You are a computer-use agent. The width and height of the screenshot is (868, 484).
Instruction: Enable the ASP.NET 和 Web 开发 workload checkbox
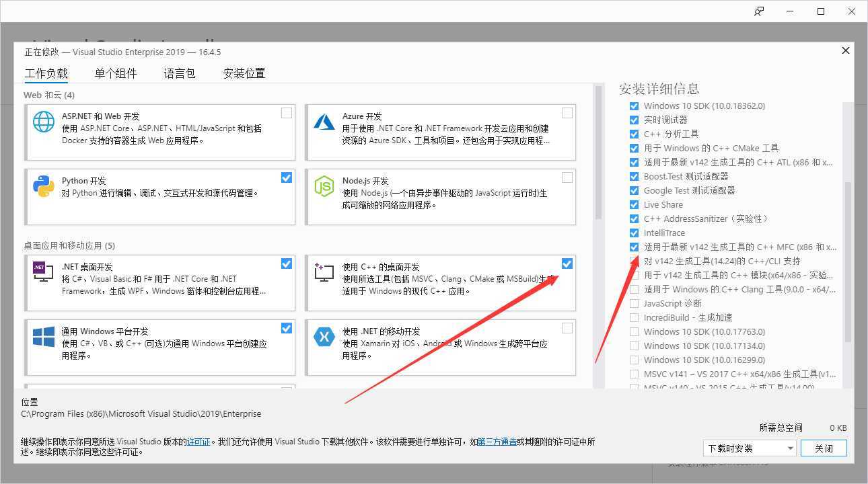tap(287, 113)
